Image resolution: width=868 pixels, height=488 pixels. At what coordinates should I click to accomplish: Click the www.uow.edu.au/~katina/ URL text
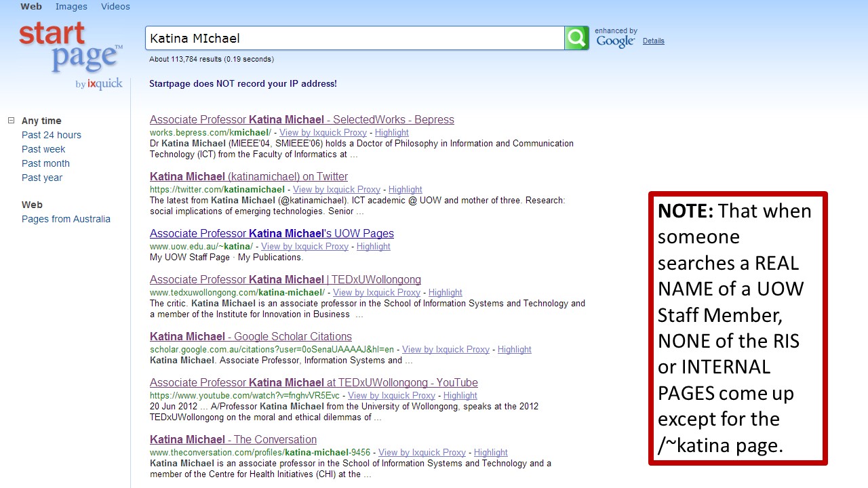pyautogui.click(x=201, y=247)
